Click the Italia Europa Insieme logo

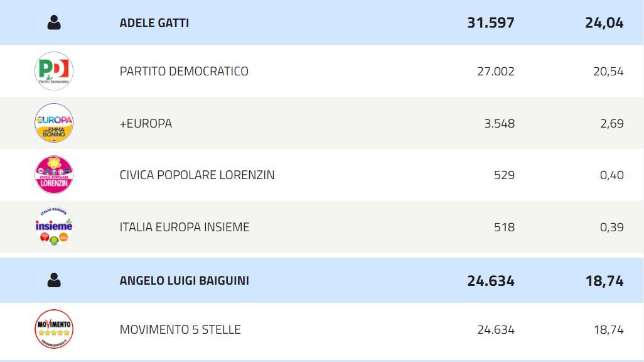54,227
